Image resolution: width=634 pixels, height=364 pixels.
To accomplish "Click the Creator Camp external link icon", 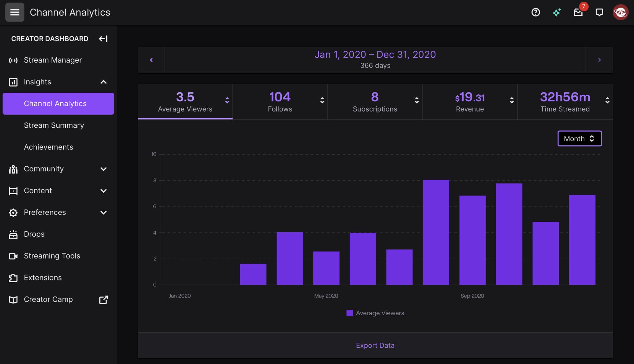I will pyautogui.click(x=103, y=300).
